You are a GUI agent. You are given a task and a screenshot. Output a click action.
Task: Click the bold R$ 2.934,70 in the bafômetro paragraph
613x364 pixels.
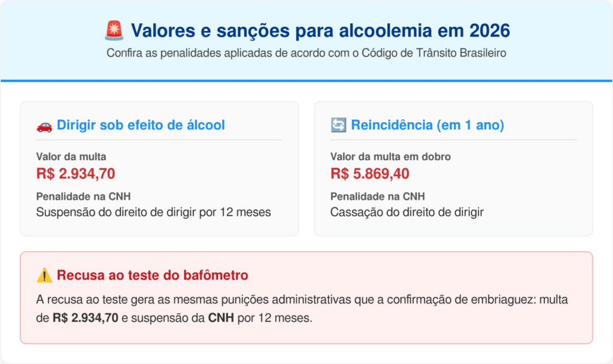86,318
